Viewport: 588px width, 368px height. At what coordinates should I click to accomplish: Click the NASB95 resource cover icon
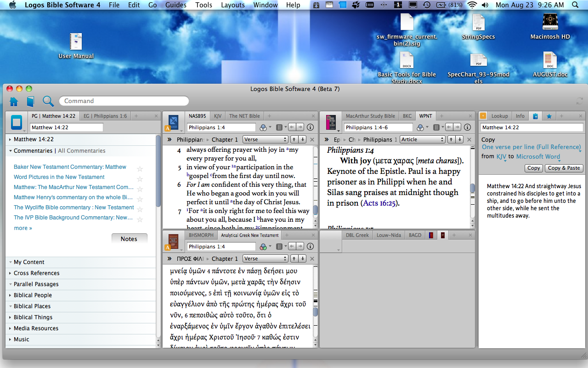coord(174,122)
